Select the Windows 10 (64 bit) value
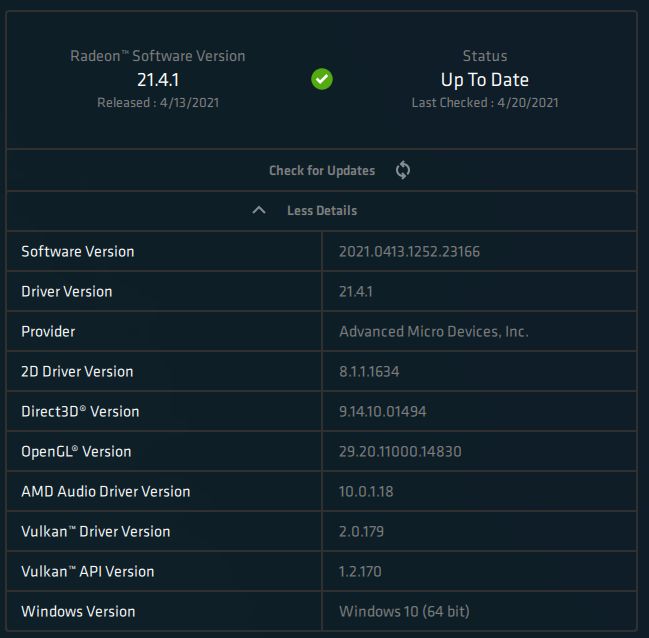The width and height of the screenshot is (649, 638). (x=404, y=612)
